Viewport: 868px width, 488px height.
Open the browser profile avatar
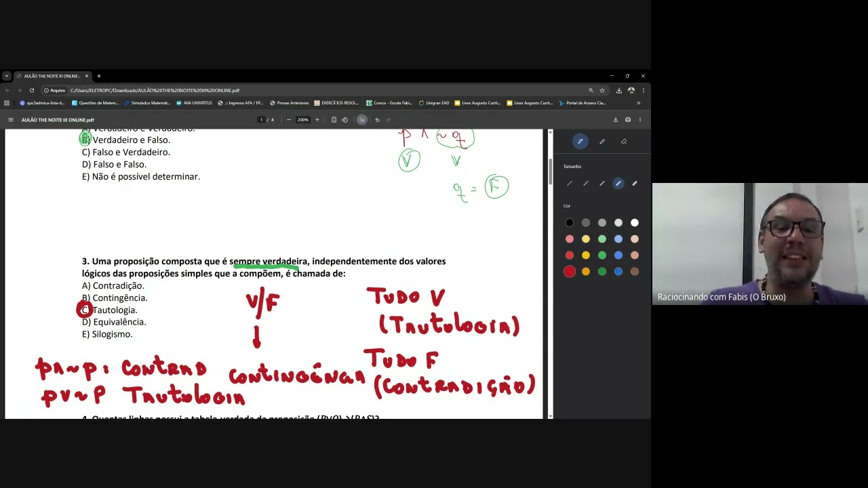[631, 90]
